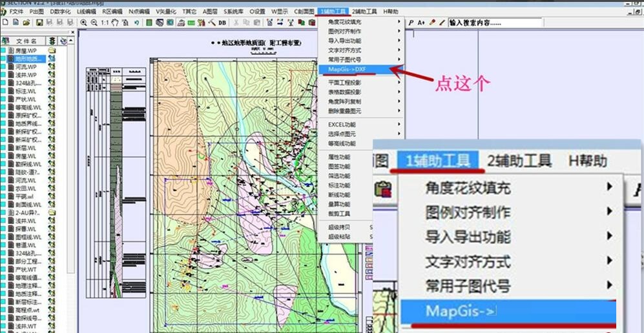Viewport: 644px width, 333px height.
Task: Save the project with the floppy disk icon
Action: coord(39,23)
